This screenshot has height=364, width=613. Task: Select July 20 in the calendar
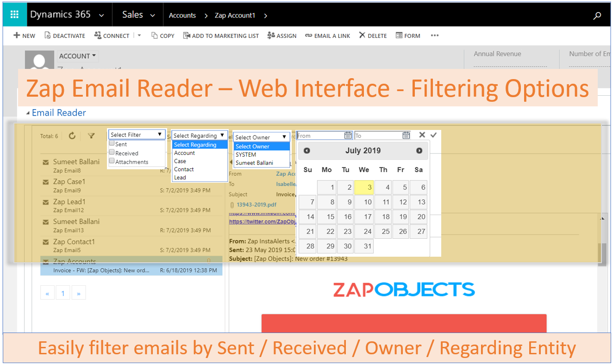[418, 216]
